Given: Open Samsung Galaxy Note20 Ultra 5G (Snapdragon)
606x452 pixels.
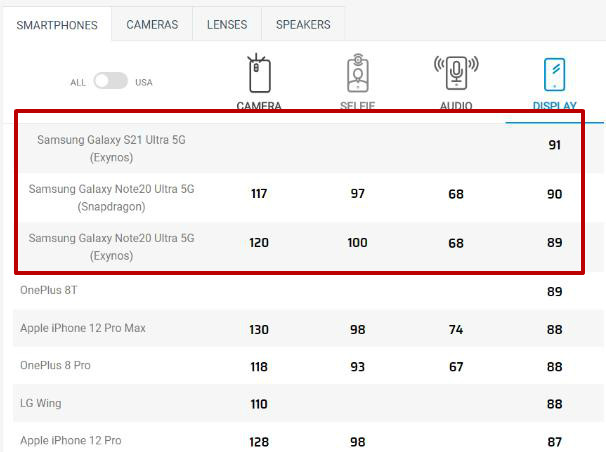Looking at the screenshot, I should click(x=111, y=198).
